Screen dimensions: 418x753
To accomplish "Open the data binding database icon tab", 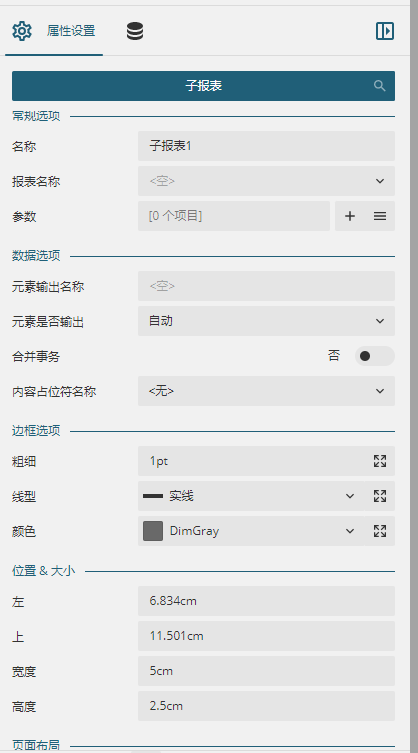I will click(135, 31).
